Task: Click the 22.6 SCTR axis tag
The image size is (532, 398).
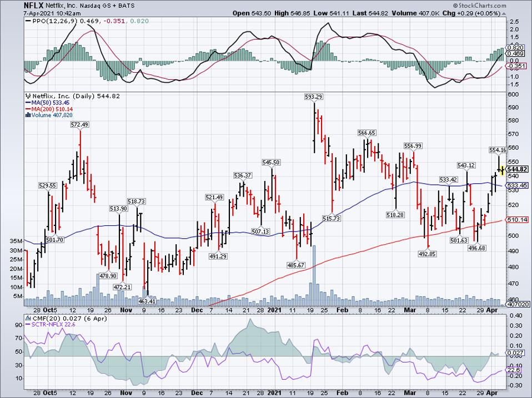Action: (514, 370)
